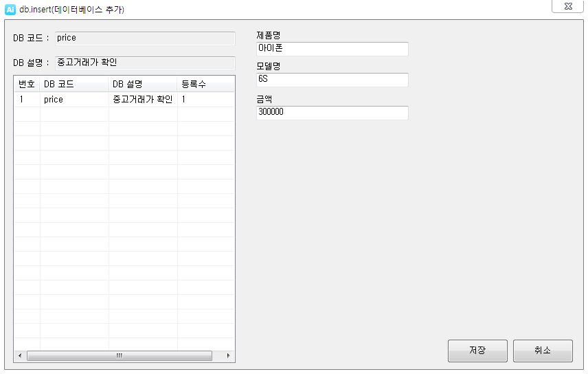Select the price row in the table

(124, 100)
